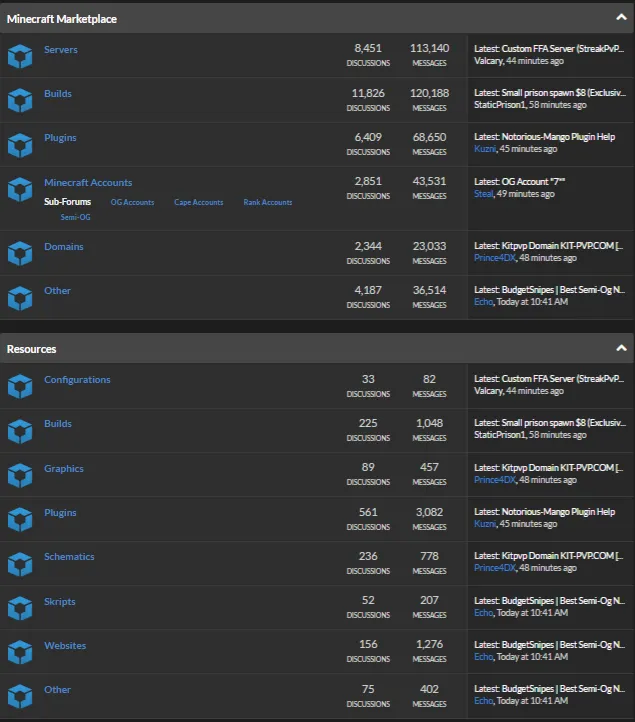Image resolution: width=635 pixels, height=722 pixels.
Task: Open Resources category heading
Action: click(x=31, y=349)
